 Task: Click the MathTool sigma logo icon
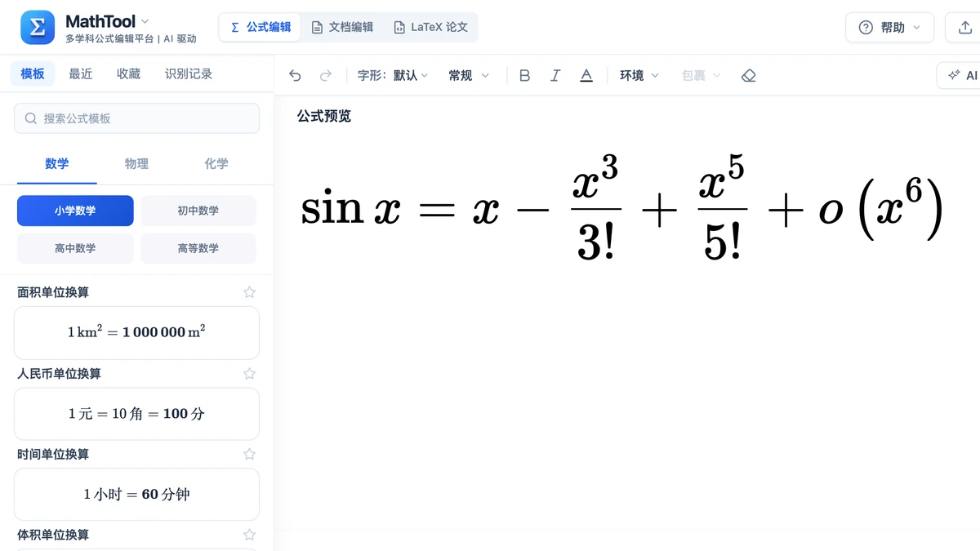click(x=38, y=28)
